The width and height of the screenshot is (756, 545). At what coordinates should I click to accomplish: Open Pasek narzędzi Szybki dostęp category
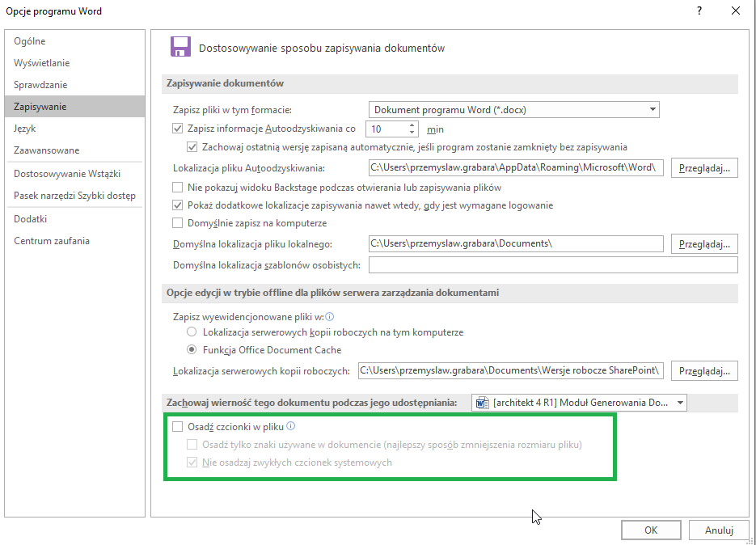click(74, 196)
